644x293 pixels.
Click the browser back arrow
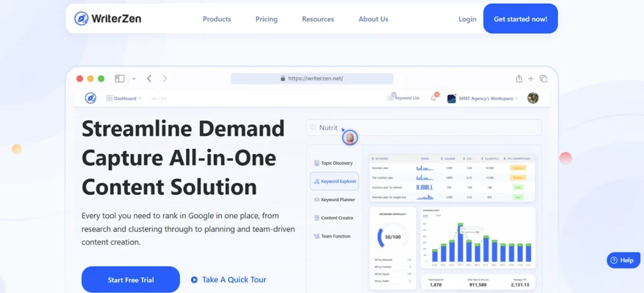pos(149,79)
